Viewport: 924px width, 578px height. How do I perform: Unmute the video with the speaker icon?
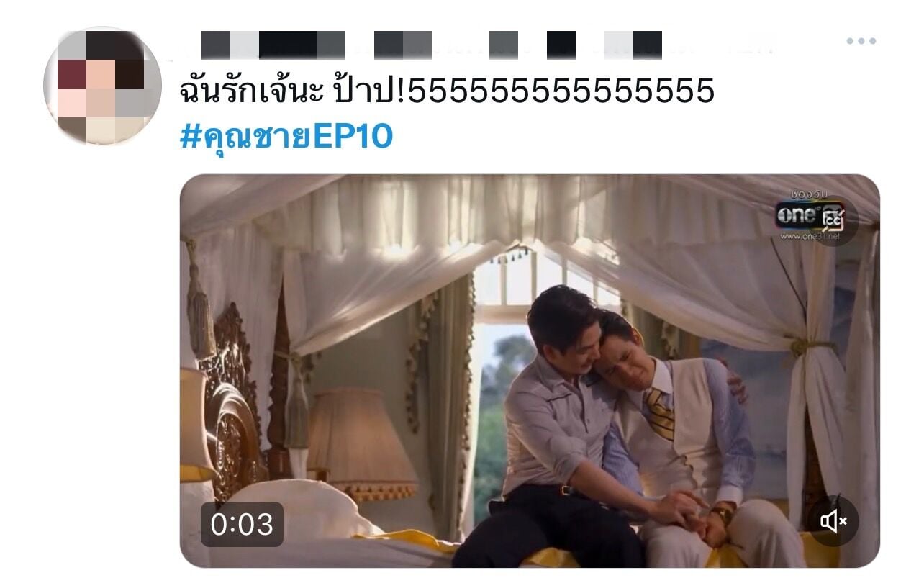point(833,521)
